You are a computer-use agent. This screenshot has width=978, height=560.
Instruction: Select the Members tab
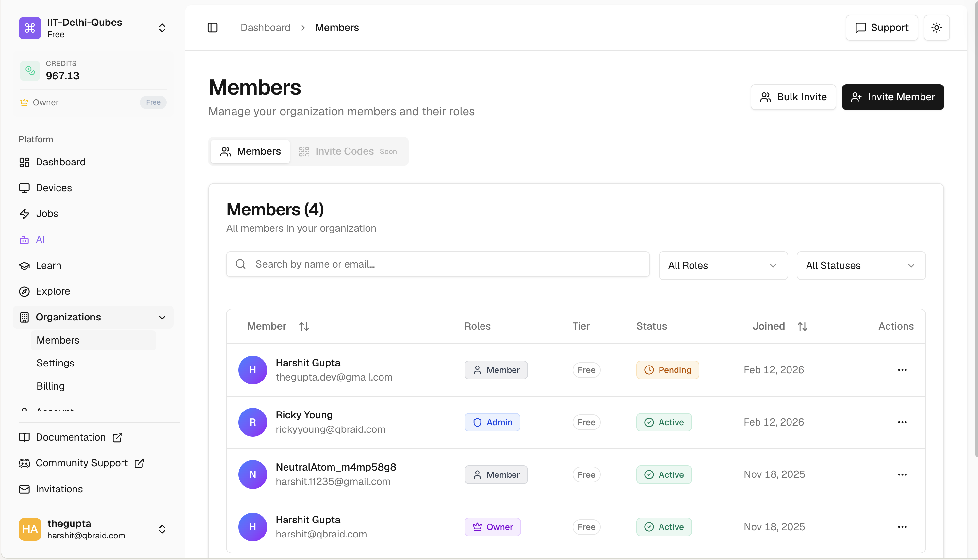click(250, 151)
